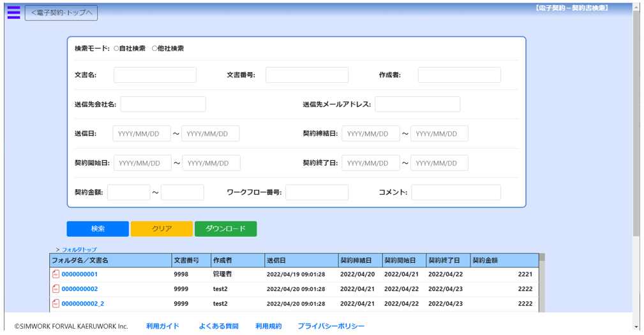The height and width of the screenshot is (335, 644).
Task: Click 契約終了日 value 2022/04/22
Action: coord(446,274)
